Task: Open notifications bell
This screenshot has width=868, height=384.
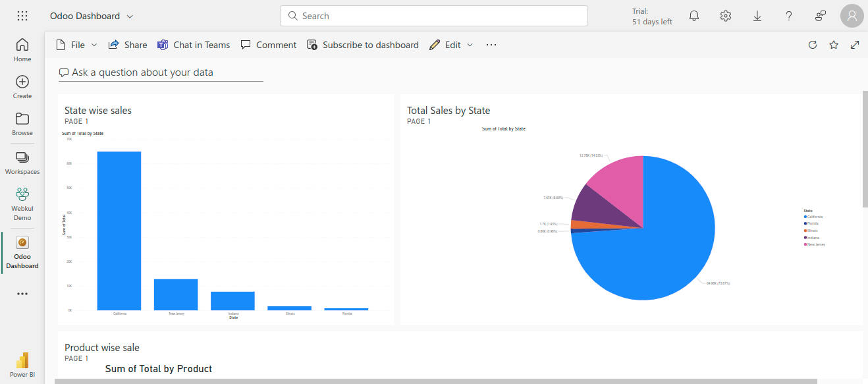Action: point(693,15)
